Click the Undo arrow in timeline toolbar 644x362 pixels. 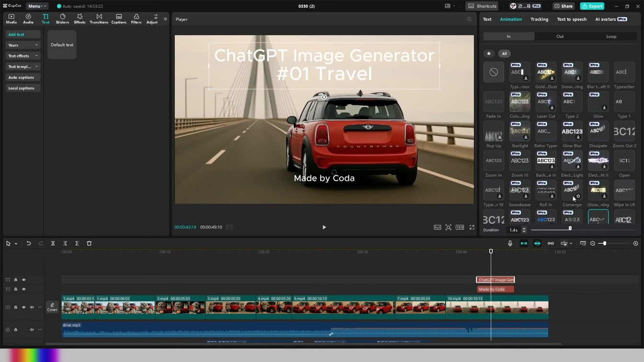29,243
